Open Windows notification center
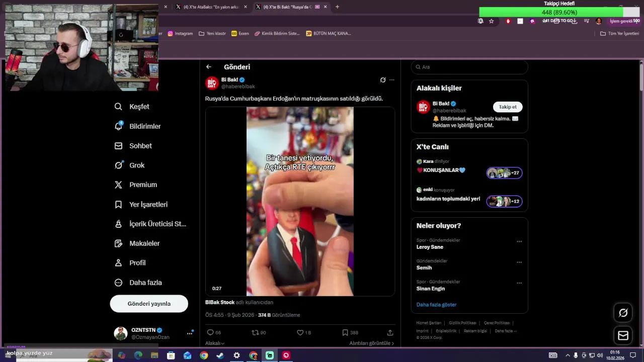This screenshot has width=644, height=362. pyautogui.click(x=633, y=355)
